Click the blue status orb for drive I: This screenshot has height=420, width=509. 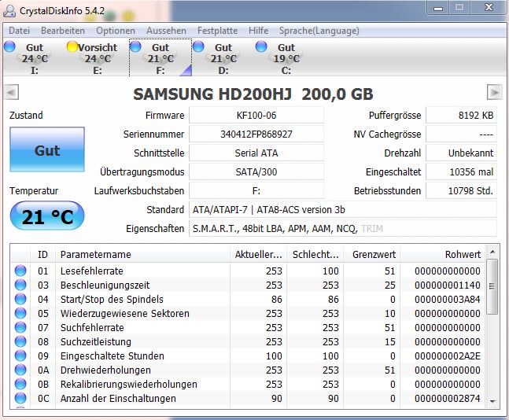(x=9, y=46)
